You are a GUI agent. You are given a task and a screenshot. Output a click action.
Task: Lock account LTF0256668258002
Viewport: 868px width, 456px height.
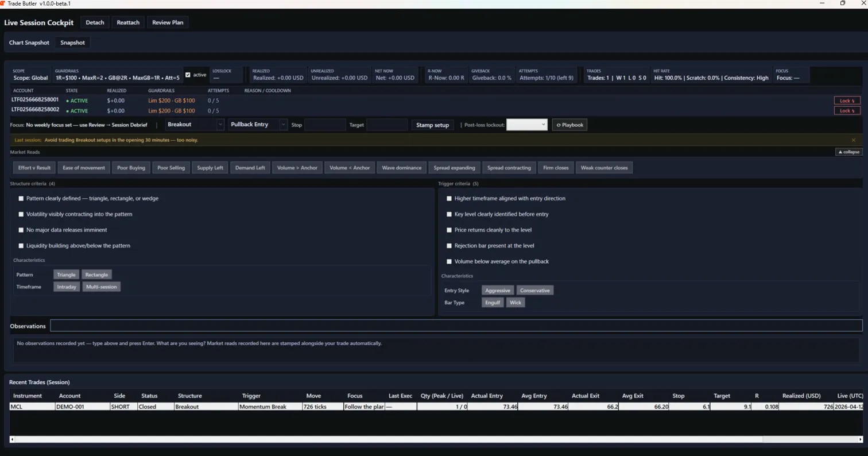pos(847,111)
